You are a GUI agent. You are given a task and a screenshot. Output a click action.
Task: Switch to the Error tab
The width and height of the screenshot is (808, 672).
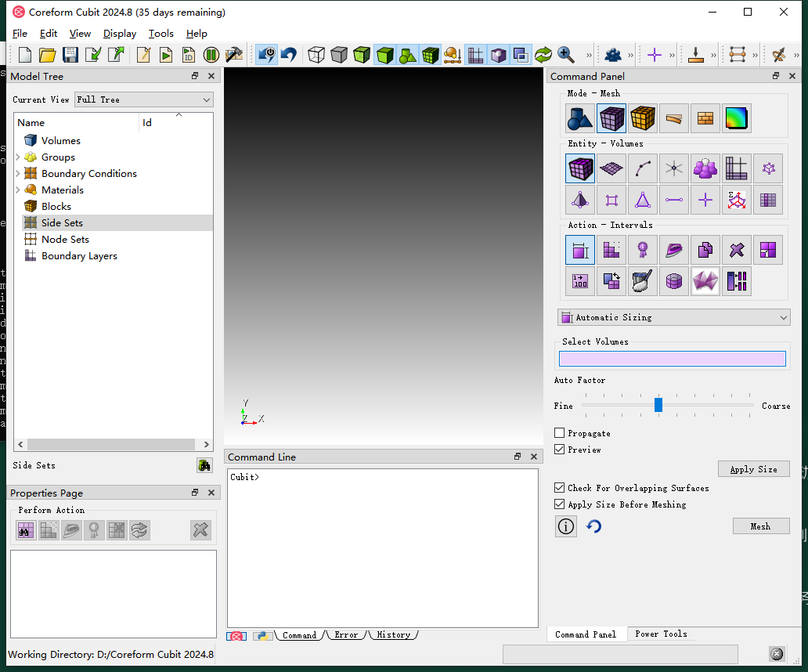(346, 635)
